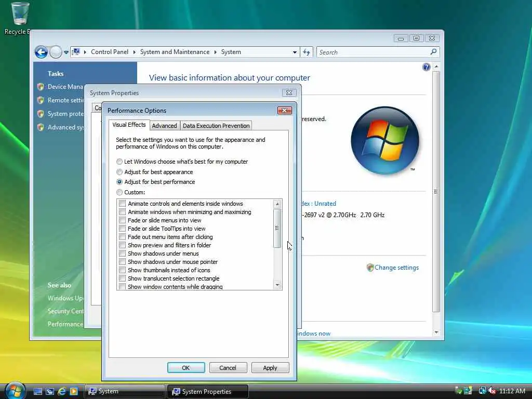
Task: Click the Windows Vista logo image
Action: (x=385, y=140)
